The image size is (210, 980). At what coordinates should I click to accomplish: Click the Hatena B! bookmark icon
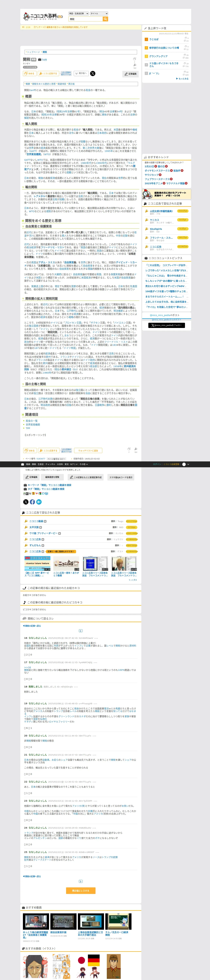39,502
